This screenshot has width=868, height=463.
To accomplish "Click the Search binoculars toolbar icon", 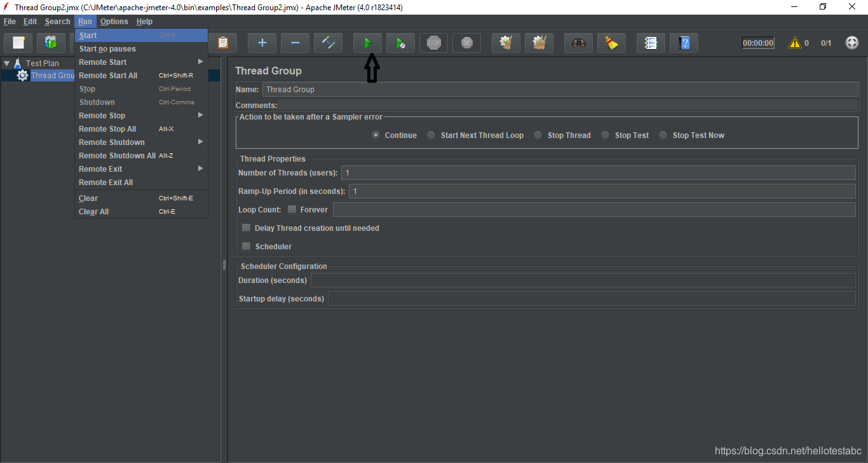I will [578, 43].
